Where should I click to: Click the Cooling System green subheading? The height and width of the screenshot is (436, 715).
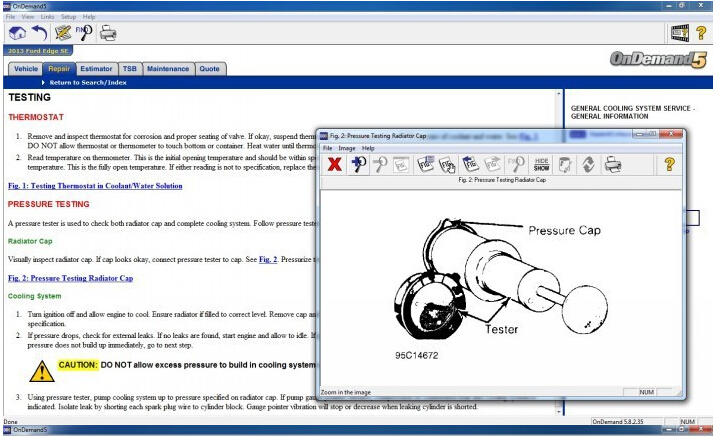tap(34, 296)
